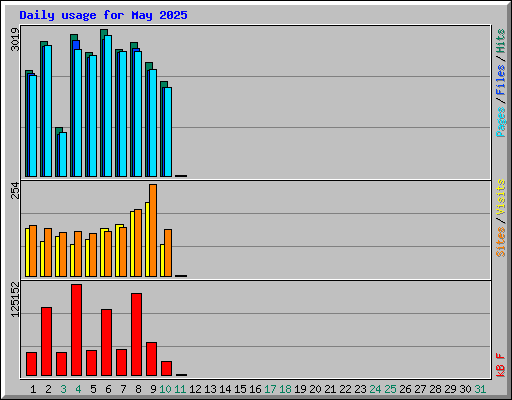Click the cyan pages bar for day 1

[33, 126]
